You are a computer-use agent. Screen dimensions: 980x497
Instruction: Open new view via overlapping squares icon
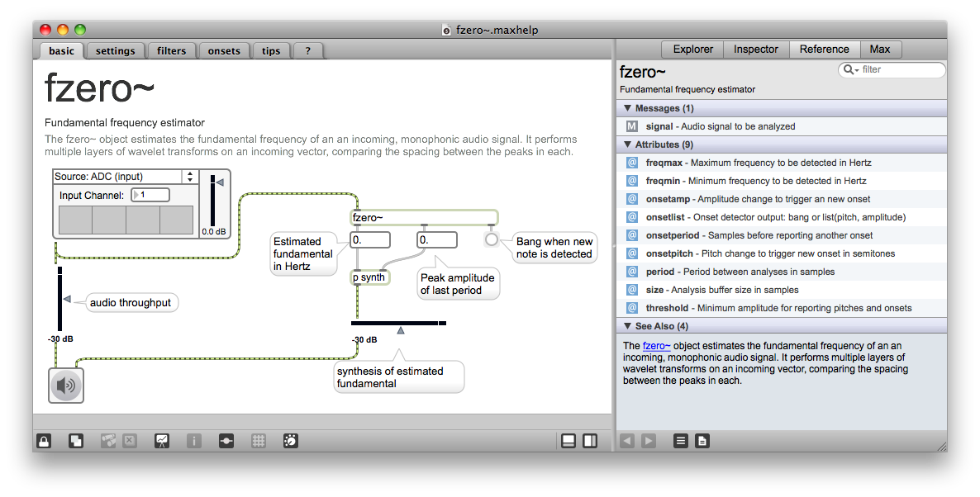click(76, 441)
